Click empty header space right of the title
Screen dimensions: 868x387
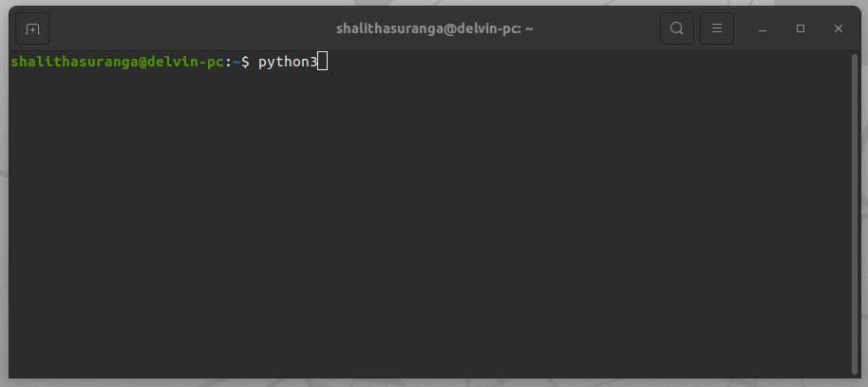tap(598, 28)
